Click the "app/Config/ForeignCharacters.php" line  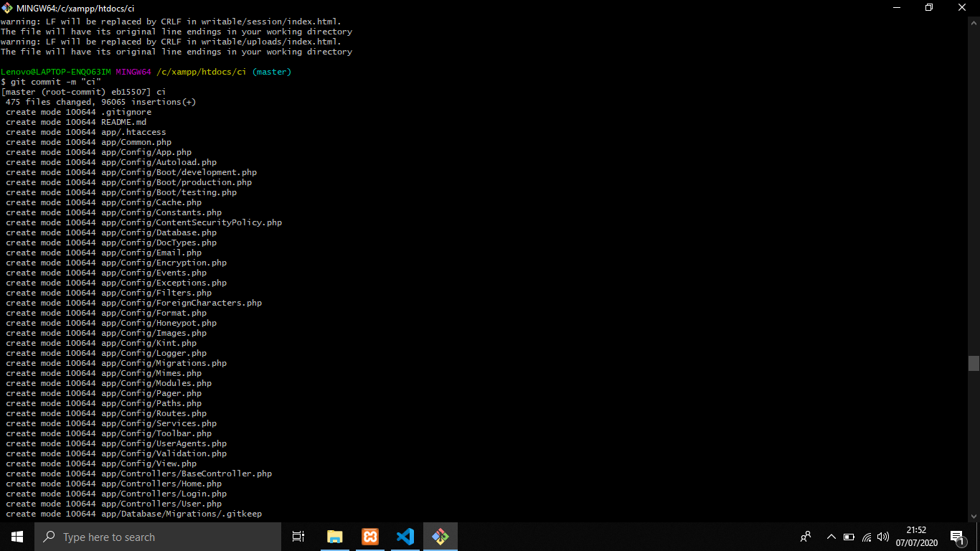pos(133,303)
